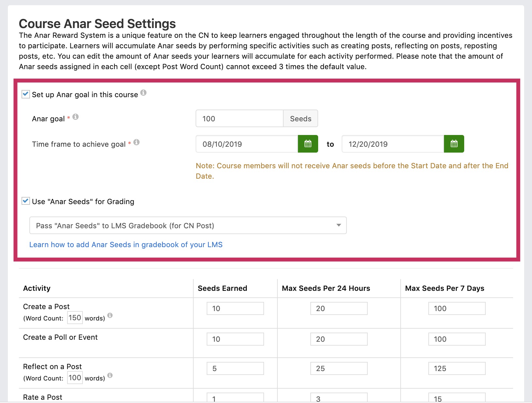The height and width of the screenshot is (403, 532).
Task: Edit Max Seeds Per 24 Hours for Create a Post
Action: coord(339,308)
